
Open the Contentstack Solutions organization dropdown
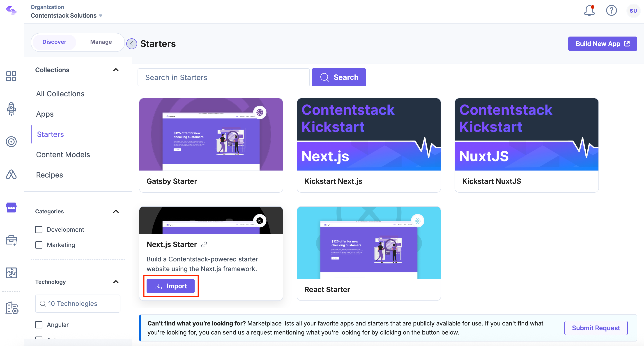point(67,16)
